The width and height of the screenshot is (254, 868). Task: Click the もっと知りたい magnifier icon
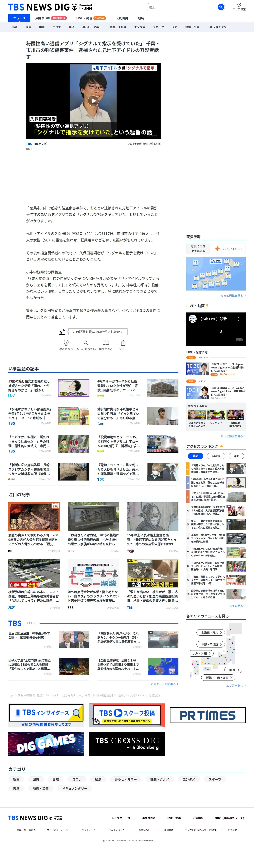pos(86,343)
